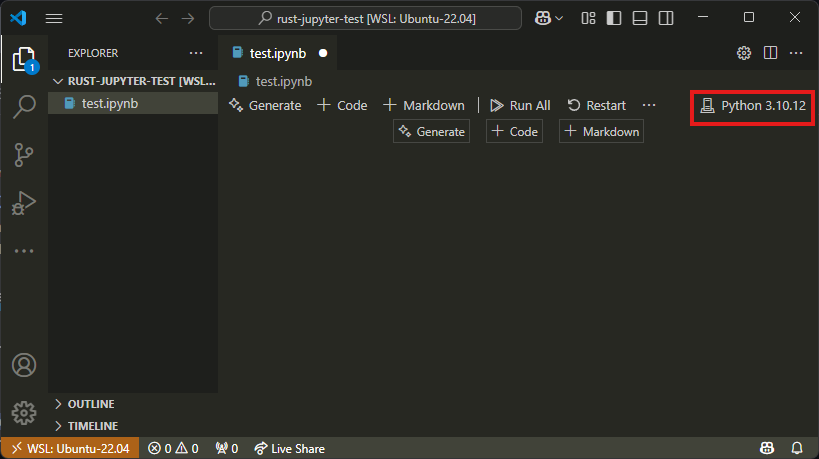Image resolution: width=819 pixels, height=459 pixels.
Task: Toggle the secondary side bar
Action: (666, 18)
